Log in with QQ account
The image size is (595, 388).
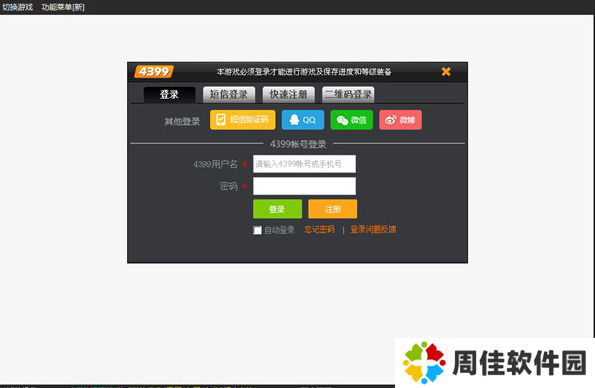point(303,120)
